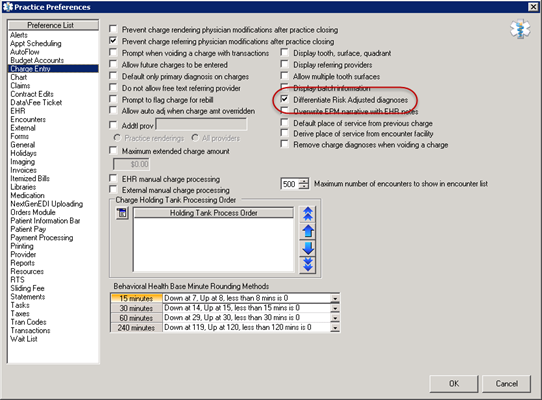Screen dimensions: 542x400
Task: Select Patient Information Bar in the list
Action: click(x=45, y=221)
